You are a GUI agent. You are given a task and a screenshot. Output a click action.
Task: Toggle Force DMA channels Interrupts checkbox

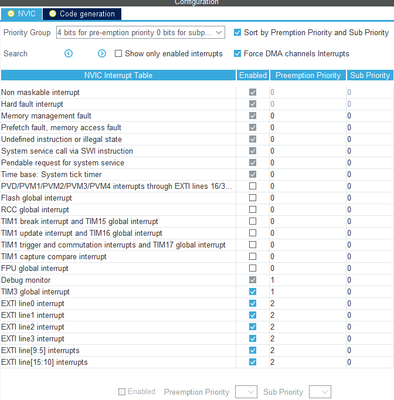[x=237, y=53]
